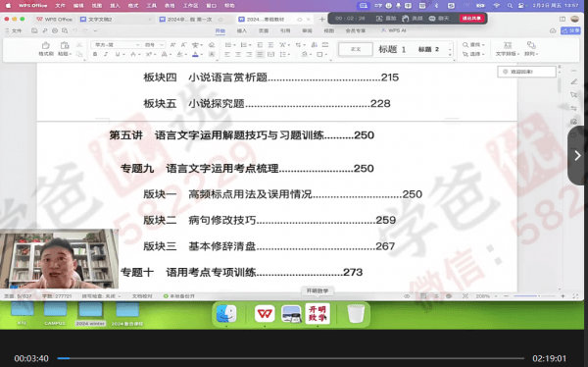This screenshot has height=367, width=588.
Task: Click the Format Painter (格式刷) icon
Action: [x=46, y=45]
